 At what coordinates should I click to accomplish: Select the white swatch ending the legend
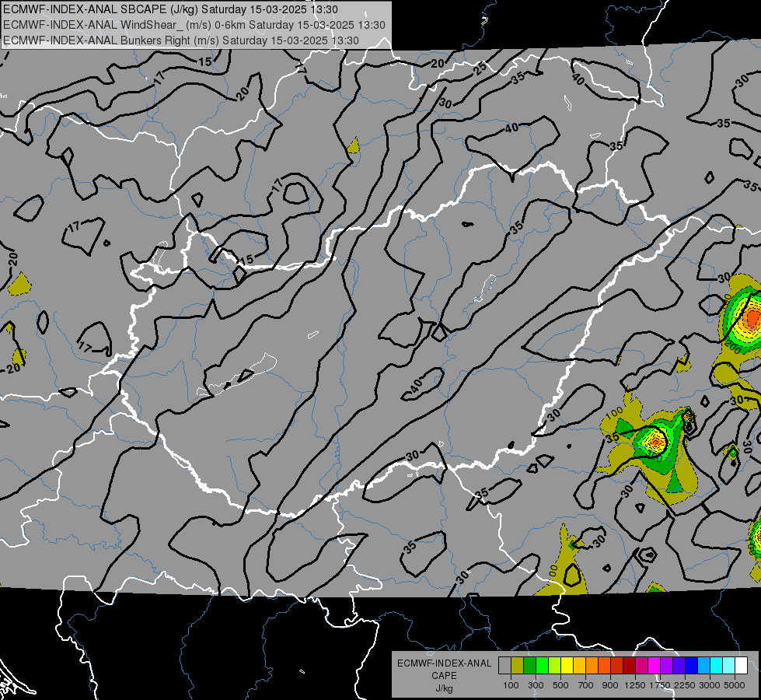pos(741,666)
